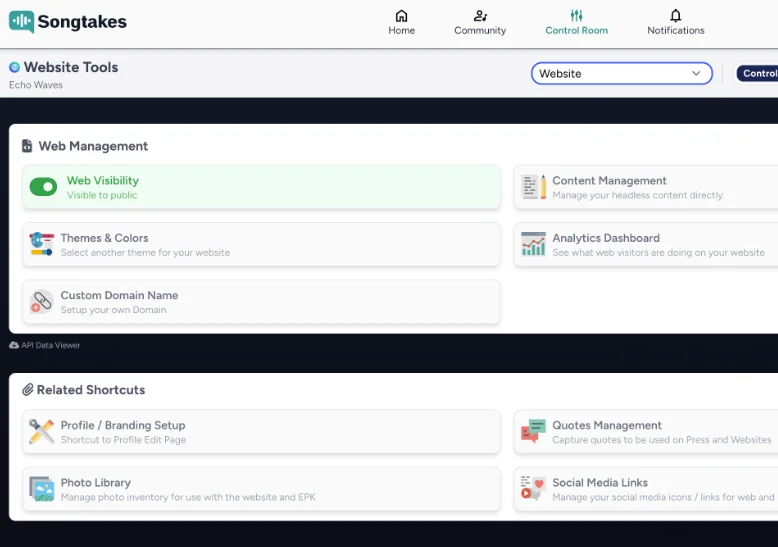Click 'Capture quotes to be used' text
This screenshot has height=547, width=778.
point(661,440)
